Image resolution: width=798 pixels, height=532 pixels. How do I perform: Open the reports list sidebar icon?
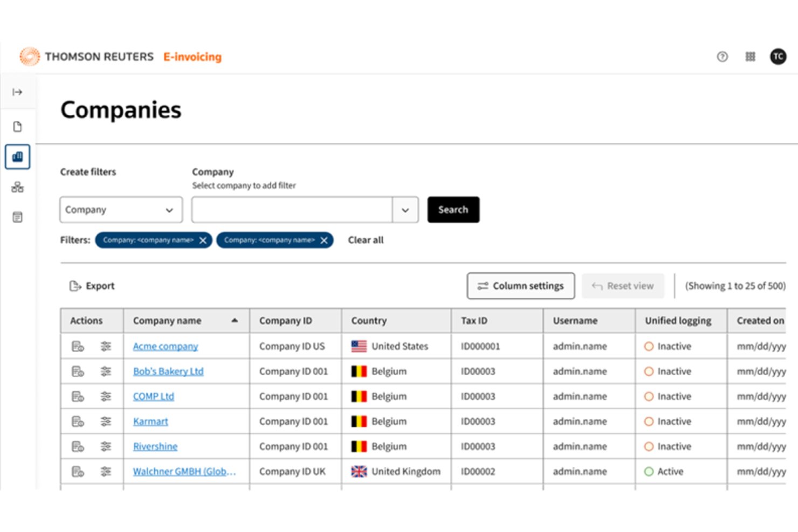click(x=17, y=217)
